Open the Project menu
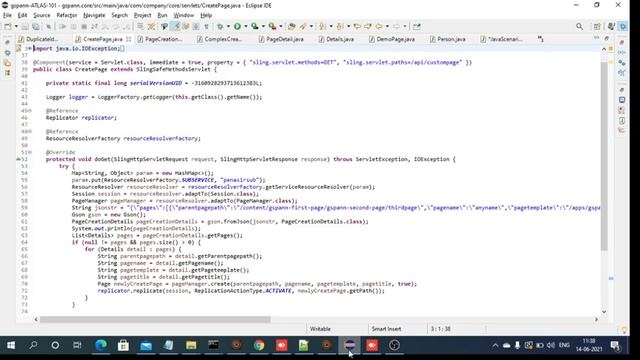 point(142,15)
